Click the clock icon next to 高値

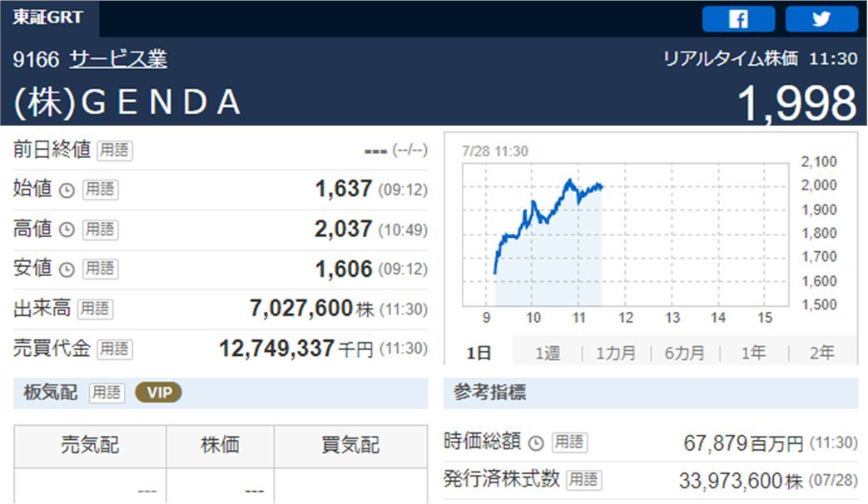pyautogui.click(x=67, y=230)
